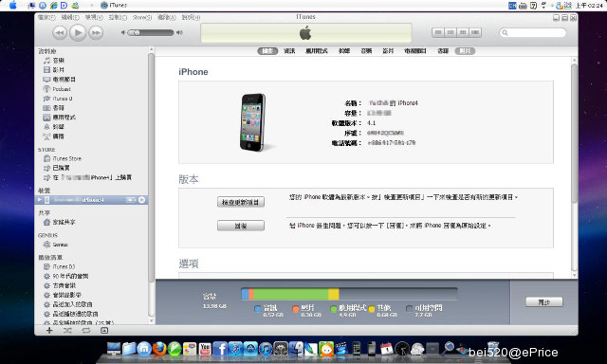The width and height of the screenshot is (607, 364).
Task: Open 家庭共享 Home Sharing in the sidebar
Action: [x=59, y=222]
